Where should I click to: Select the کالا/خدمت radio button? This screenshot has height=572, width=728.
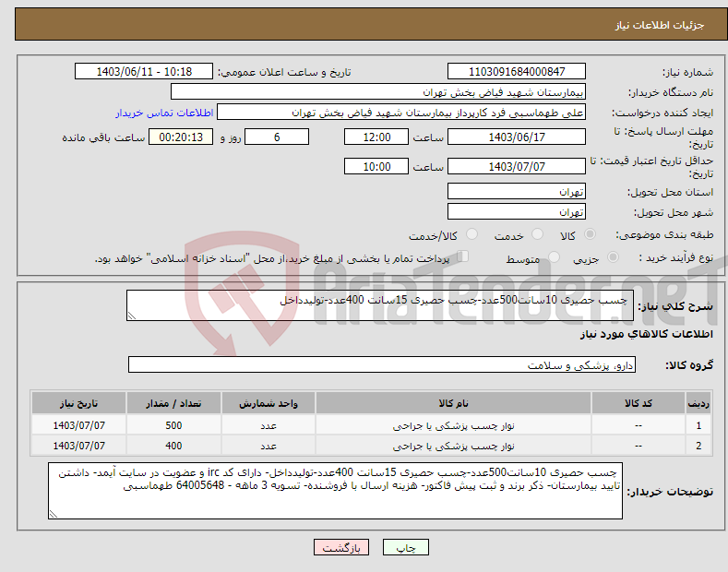point(471,234)
